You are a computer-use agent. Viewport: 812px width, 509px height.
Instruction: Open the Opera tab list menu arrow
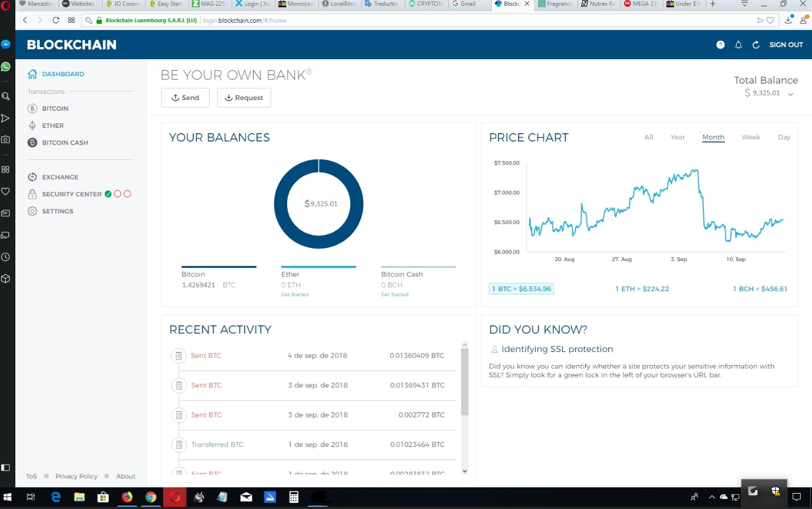point(745,3)
